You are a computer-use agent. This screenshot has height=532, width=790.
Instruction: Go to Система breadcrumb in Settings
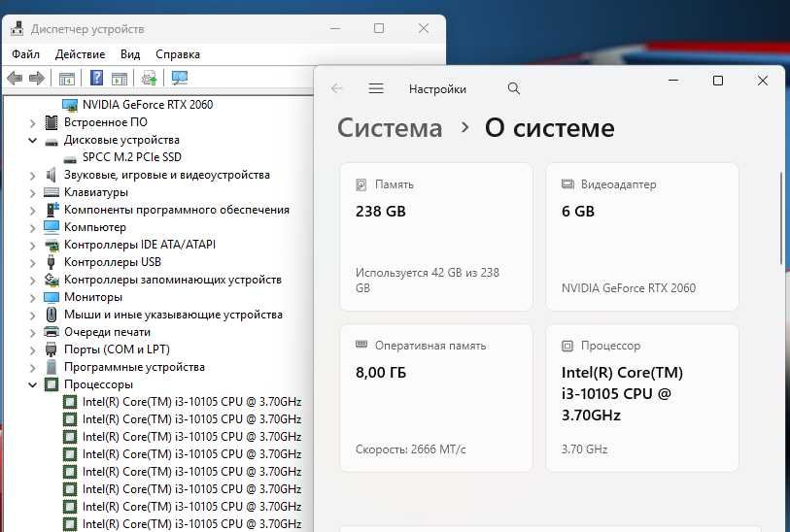(x=390, y=128)
